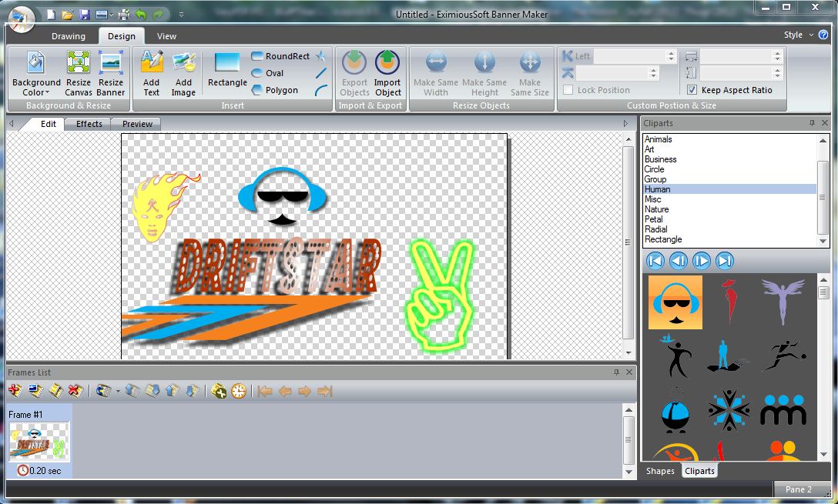Open the Preview tab
838x504 pixels.
point(136,123)
